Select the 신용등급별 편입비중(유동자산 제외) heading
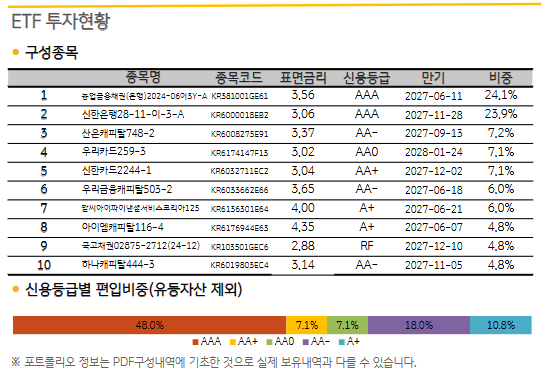 tap(133, 289)
